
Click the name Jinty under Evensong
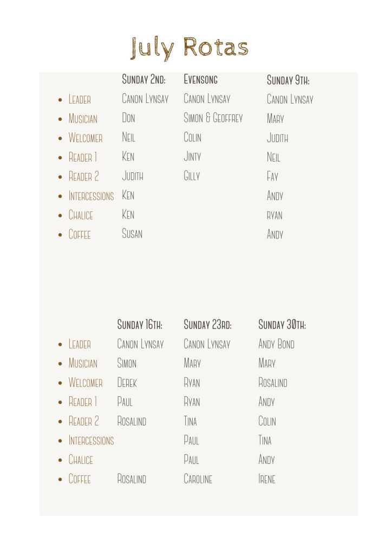click(x=192, y=157)
